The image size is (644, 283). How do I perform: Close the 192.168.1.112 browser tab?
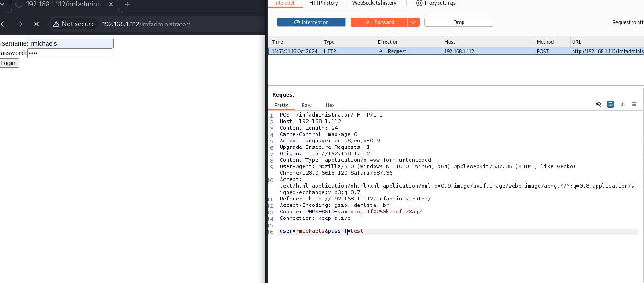pyautogui.click(x=111, y=5)
